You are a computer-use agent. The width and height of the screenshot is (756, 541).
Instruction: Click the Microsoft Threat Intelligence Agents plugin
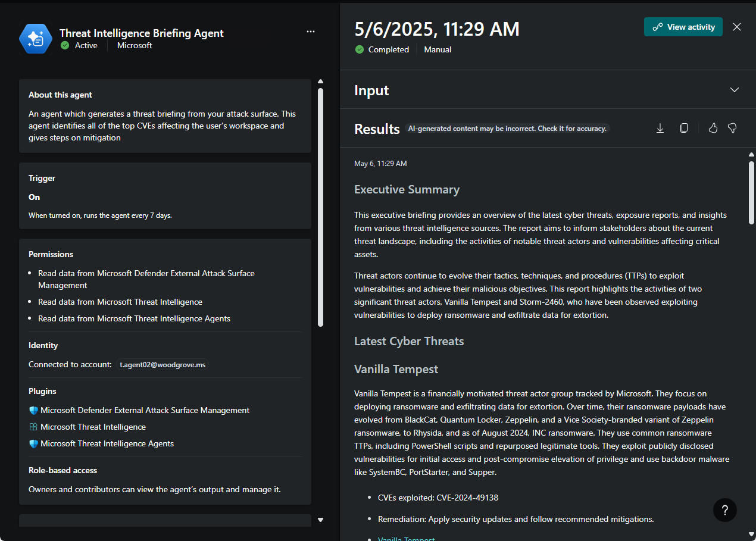pos(107,443)
